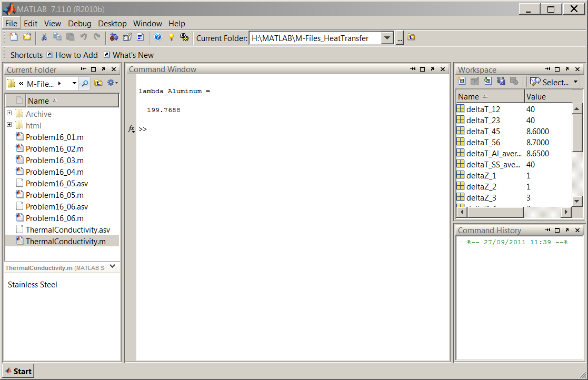Open the Desktop menu

[112, 24]
